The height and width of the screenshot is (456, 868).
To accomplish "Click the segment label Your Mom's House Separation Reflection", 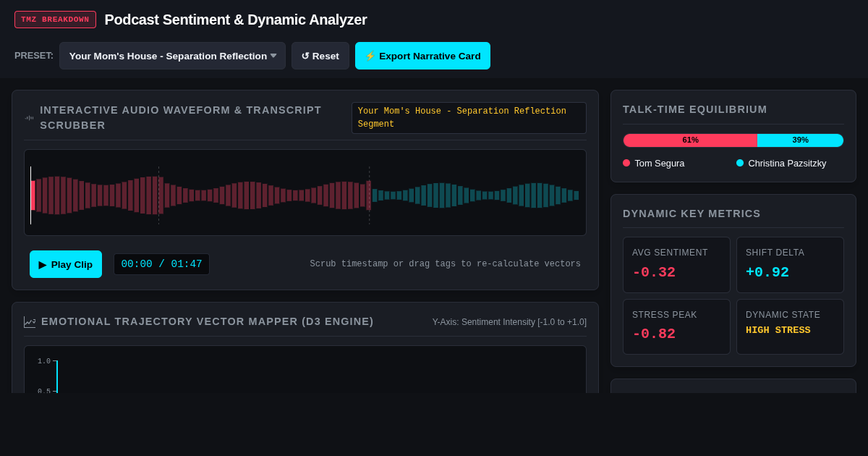I will 469,118.
